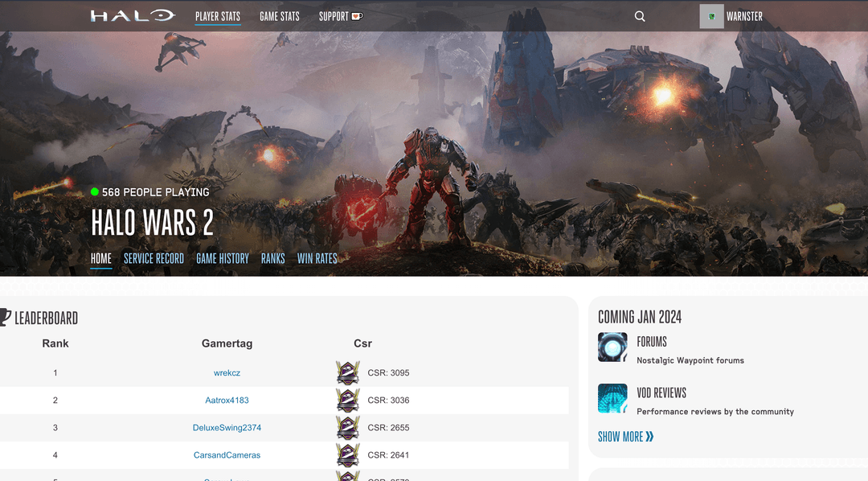
Task: Click the CSR: 2655 value
Action: point(389,428)
